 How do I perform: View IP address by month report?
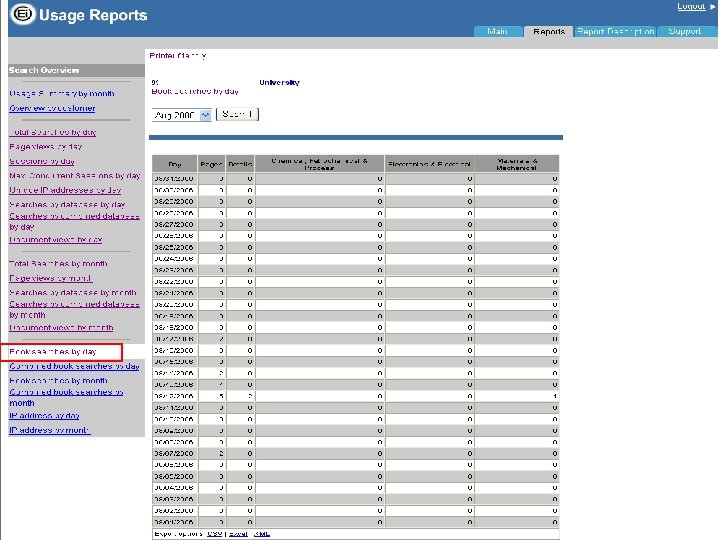click(49, 430)
